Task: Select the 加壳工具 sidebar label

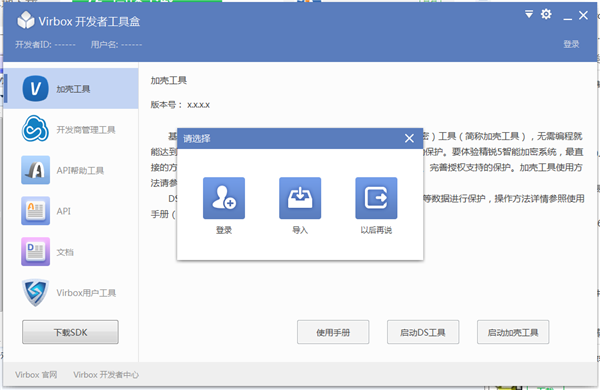Action: pyautogui.click(x=73, y=89)
